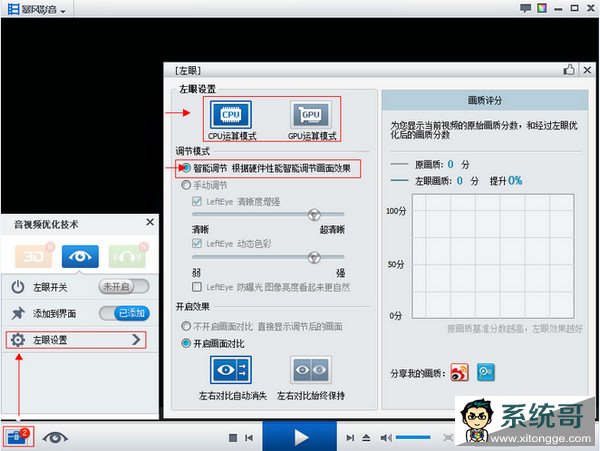
Task: Share picture quality to Tencent Weibo
Action: 486,372
